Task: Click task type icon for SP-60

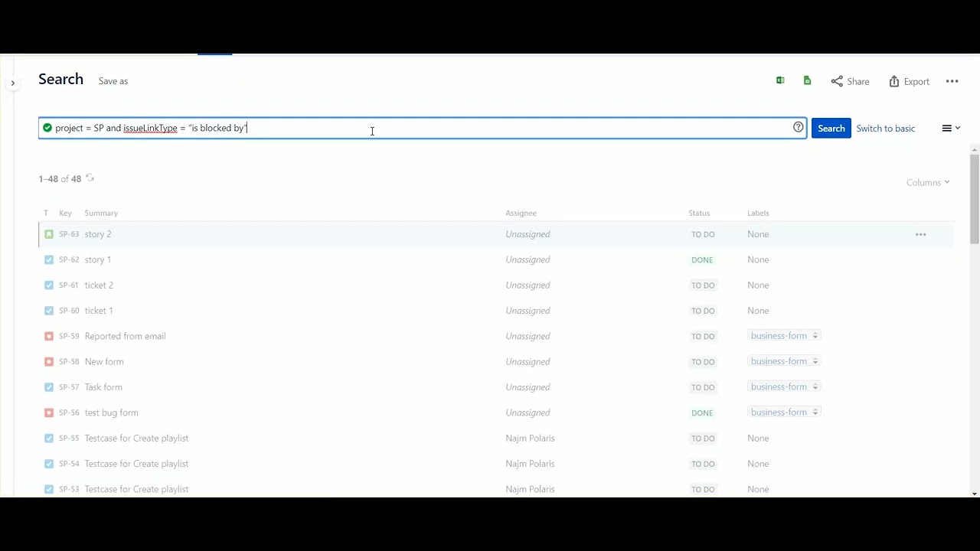Action: 49,311
